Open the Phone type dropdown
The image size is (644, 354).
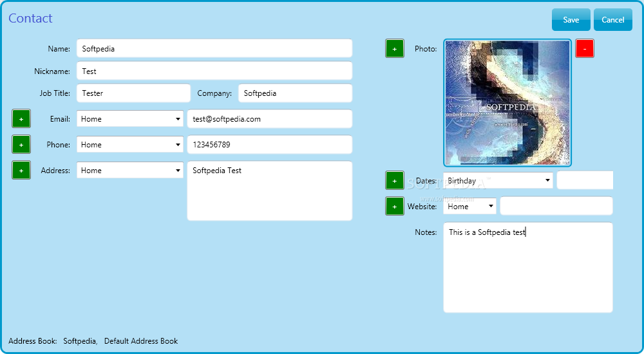point(130,145)
